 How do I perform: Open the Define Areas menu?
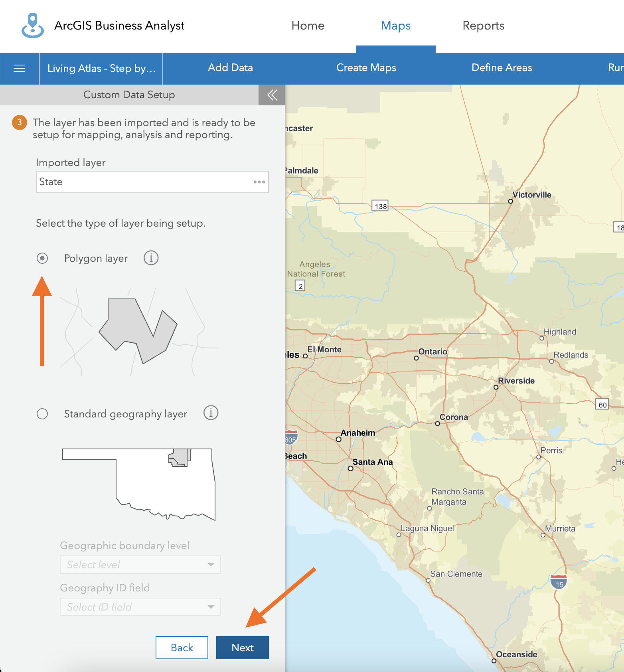pos(502,67)
